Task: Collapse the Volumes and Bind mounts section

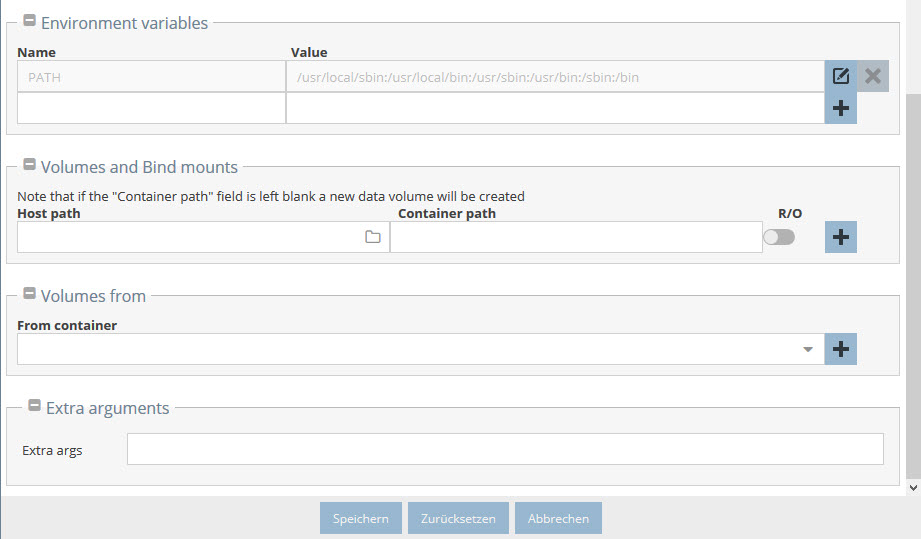Action: point(29,164)
